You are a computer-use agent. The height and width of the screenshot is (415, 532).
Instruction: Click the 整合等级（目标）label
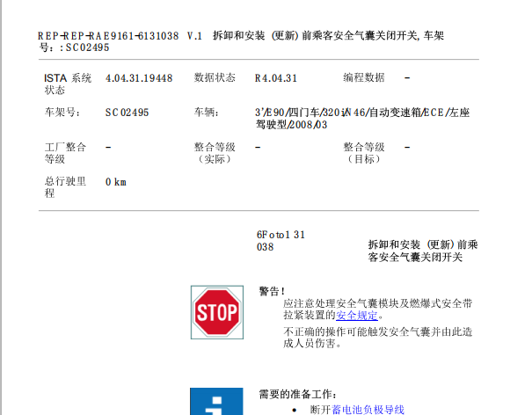364,153
